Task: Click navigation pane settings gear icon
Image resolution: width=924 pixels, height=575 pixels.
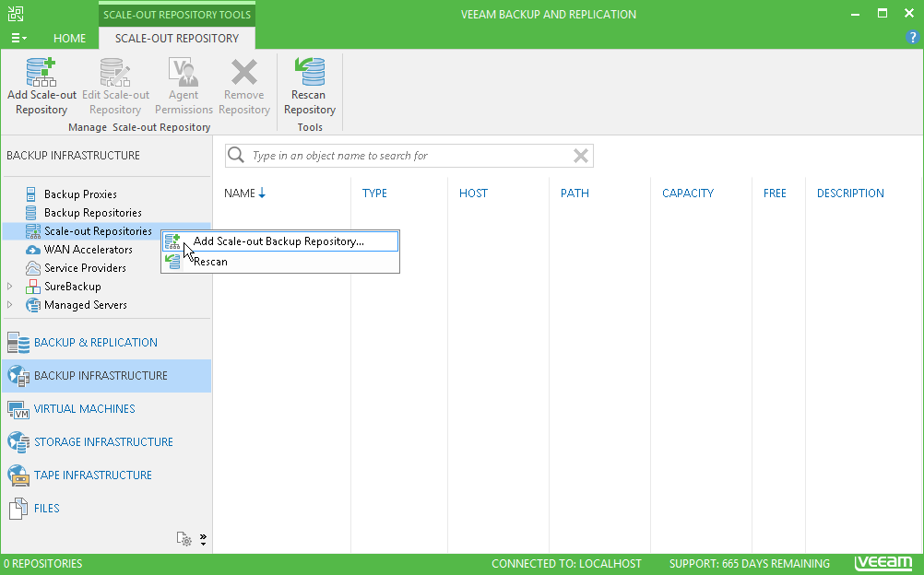Action: click(x=184, y=538)
